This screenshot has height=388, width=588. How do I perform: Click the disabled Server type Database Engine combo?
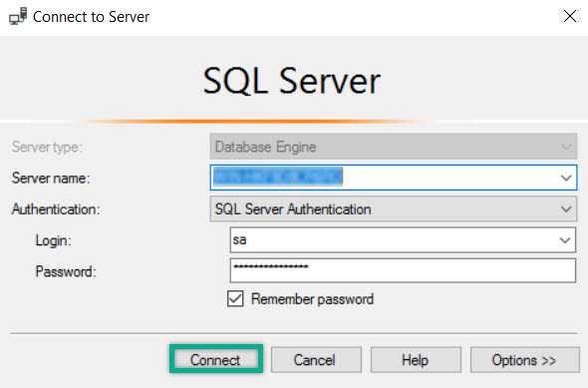coord(394,147)
